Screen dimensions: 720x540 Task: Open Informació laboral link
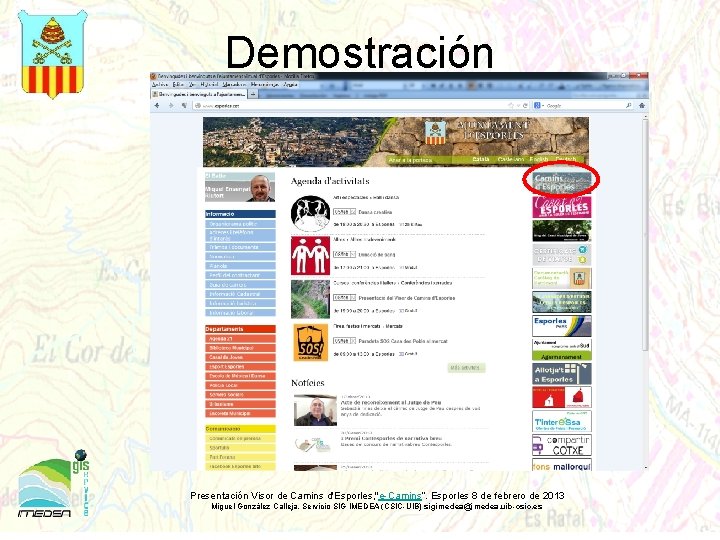coord(240,313)
